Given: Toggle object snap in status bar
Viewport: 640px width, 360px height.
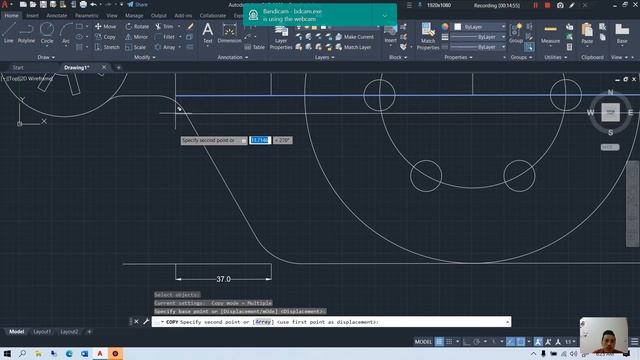Looking at the screenshot, I should 520,342.
